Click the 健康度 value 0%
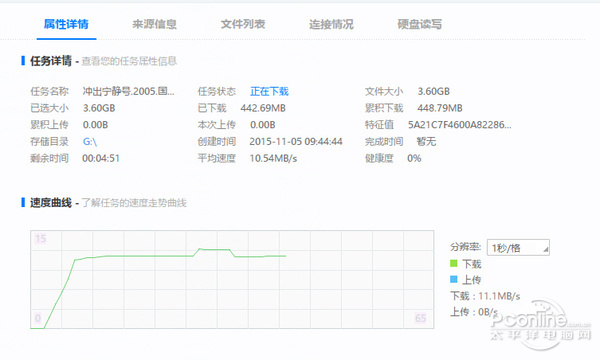 click(414, 158)
